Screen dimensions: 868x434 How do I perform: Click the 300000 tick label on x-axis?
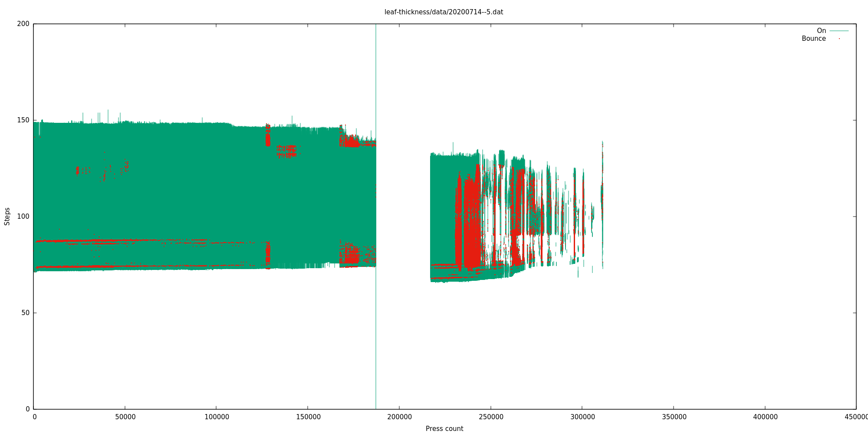(x=582, y=417)
